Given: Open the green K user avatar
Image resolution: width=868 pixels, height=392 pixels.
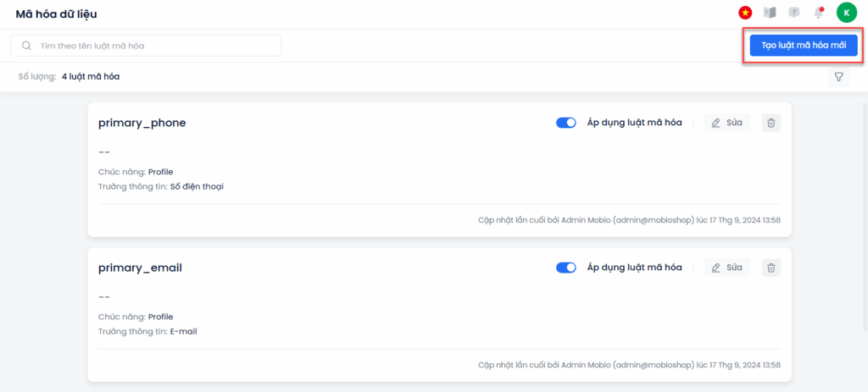Looking at the screenshot, I should click(847, 12).
